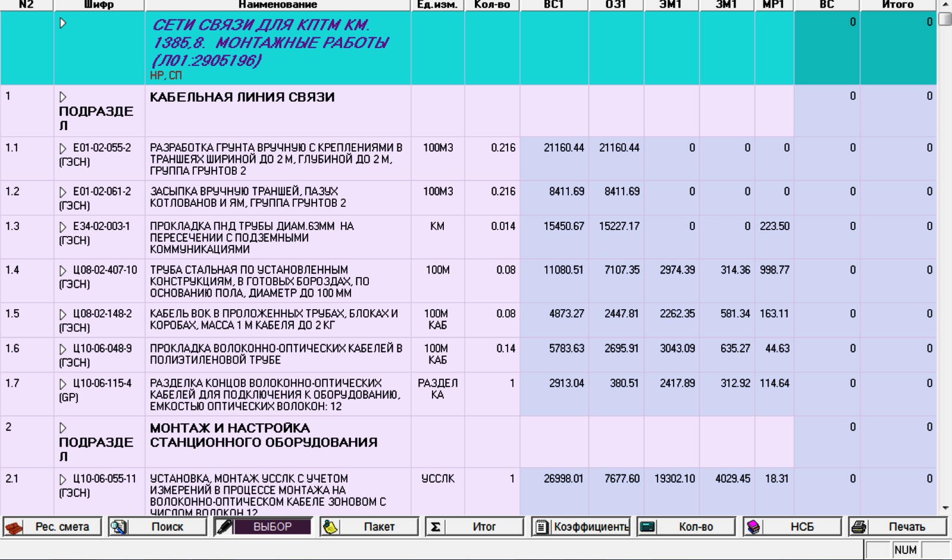Expand row E01-02-061-2 triangle
This screenshot has height=560, width=952.
pos(63,192)
